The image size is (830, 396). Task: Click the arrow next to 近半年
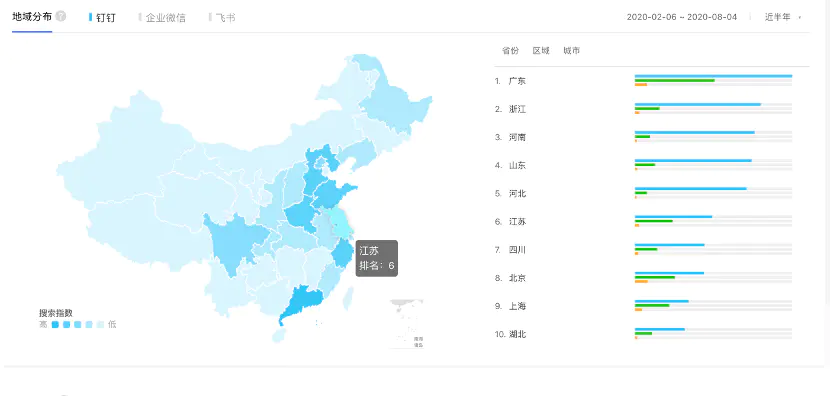pyautogui.click(x=800, y=17)
